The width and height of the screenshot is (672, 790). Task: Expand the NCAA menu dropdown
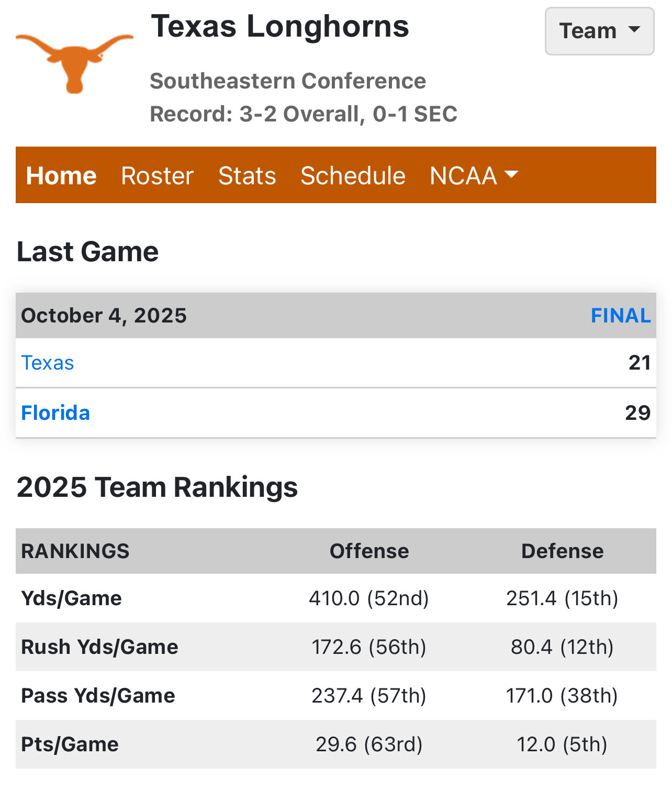474,175
